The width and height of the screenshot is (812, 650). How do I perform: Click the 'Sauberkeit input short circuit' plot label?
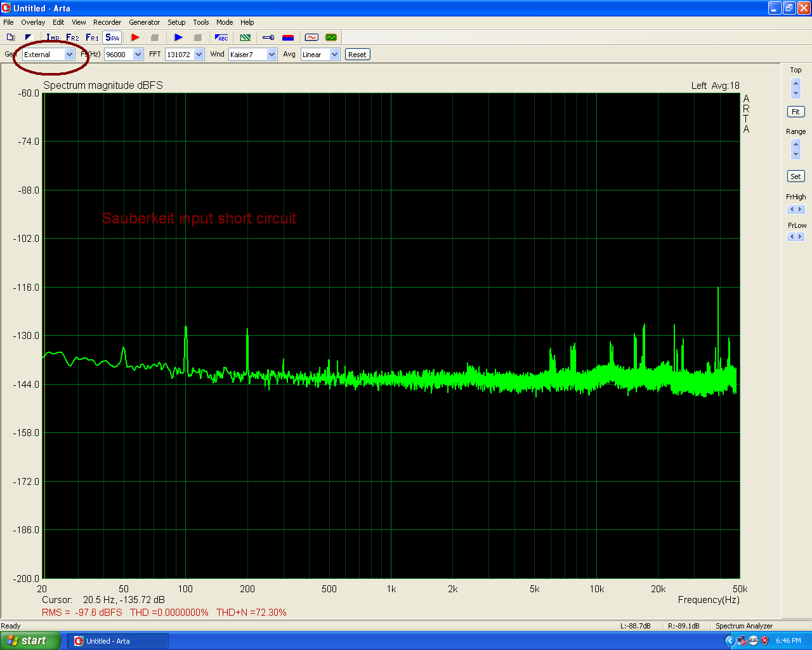click(x=199, y=218)
